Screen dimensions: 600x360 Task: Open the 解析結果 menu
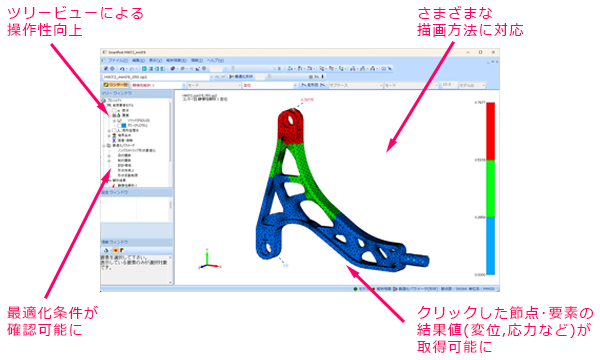[176, 60]
